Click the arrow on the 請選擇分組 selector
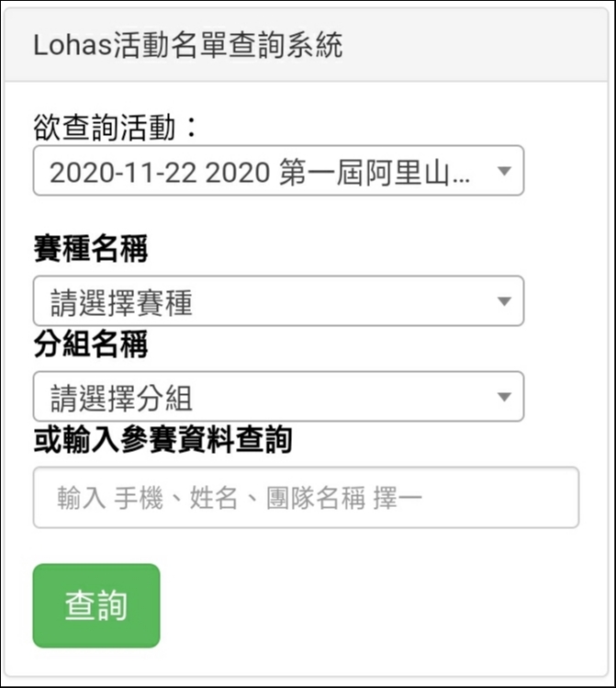Viewport: 616px width, 688px height. tap(503, 397)
